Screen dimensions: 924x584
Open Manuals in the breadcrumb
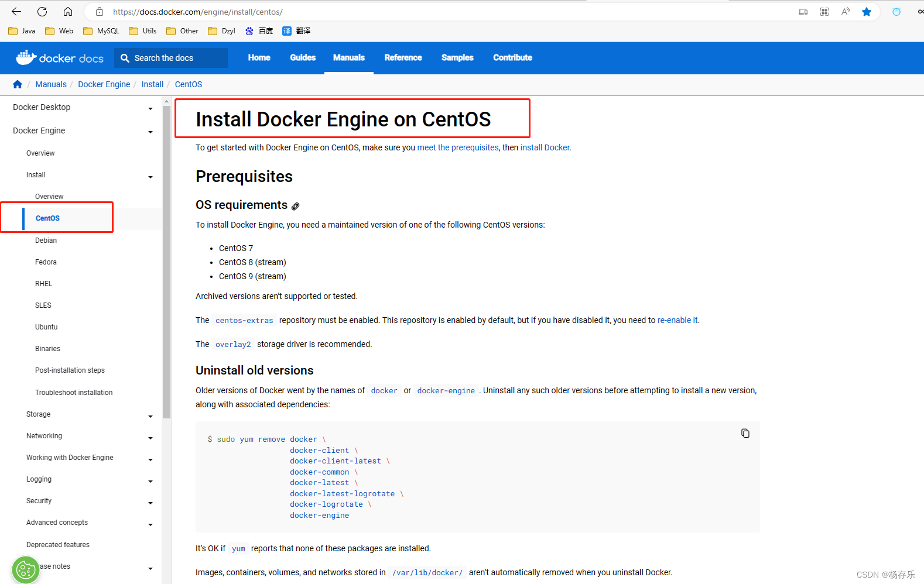click(51, 84)
